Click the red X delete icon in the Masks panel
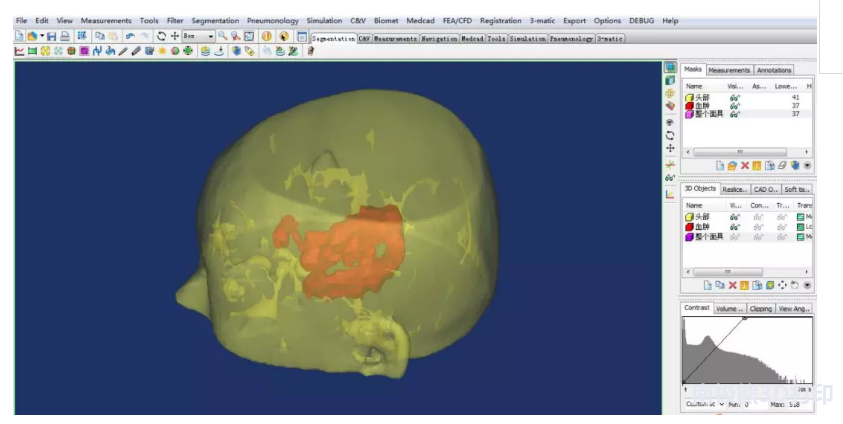This screenshot has width=843, height=424. click(x=745, y=166)
